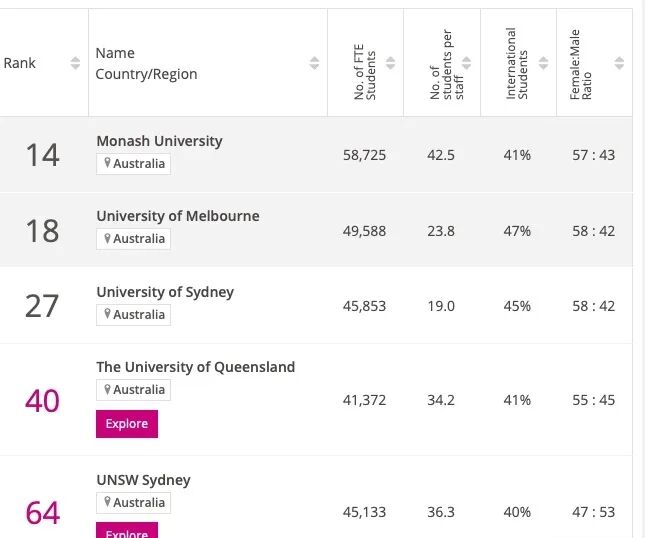
Task: Select rank number 64
Action: click(43, 512)
